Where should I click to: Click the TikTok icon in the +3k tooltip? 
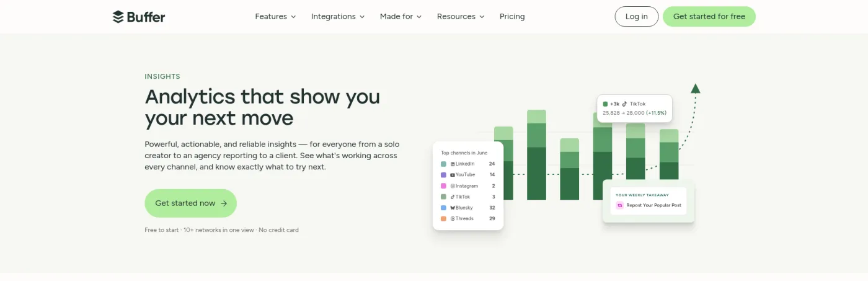pyautogui.click(x=625, y=104)
